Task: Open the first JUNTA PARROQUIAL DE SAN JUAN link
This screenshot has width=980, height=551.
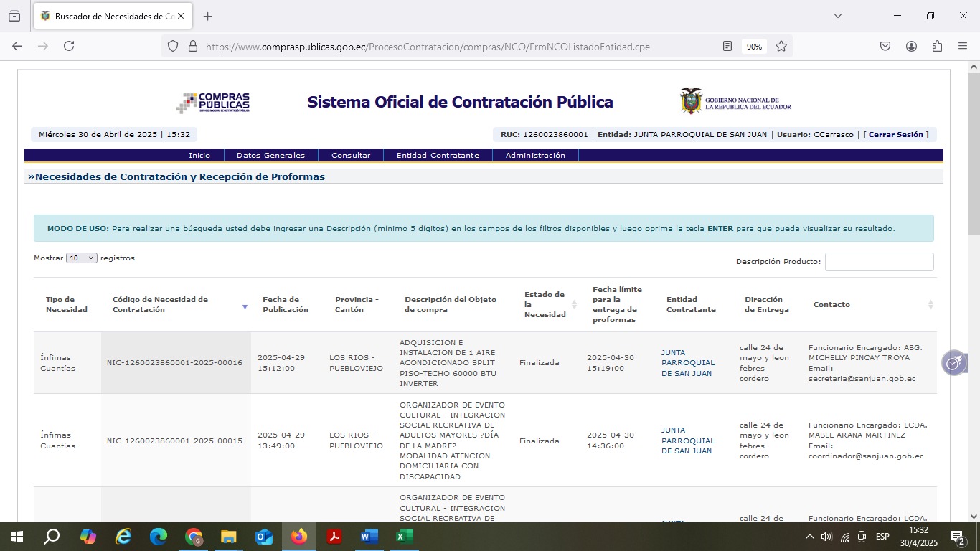Action: pyautogui.click(x=687, y=363)
